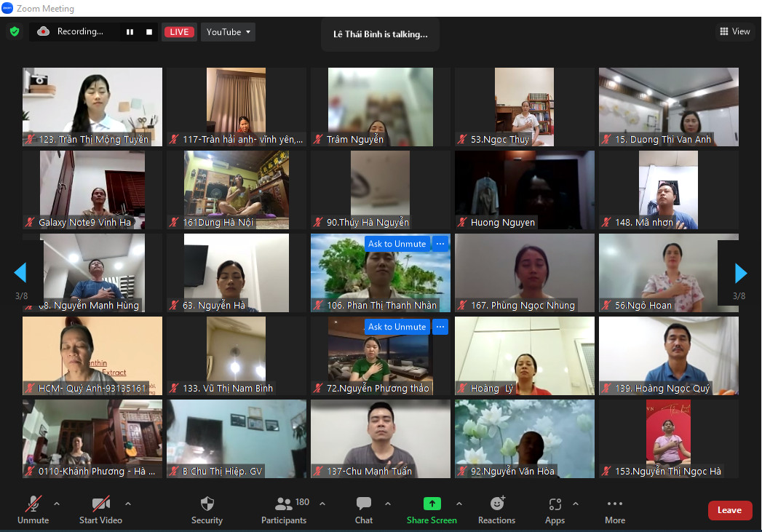
Task: Click the muted mic icon of 148. Mã nhơn
Action: (x=606, y=223)
